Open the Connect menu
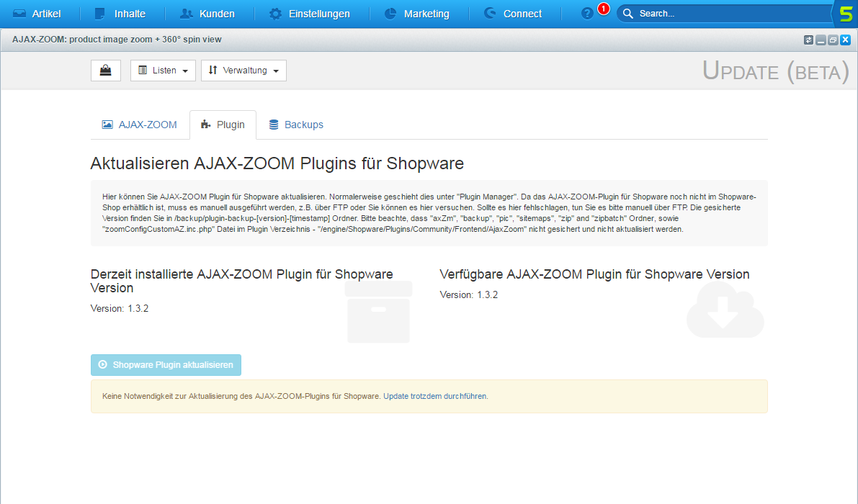Image resolution: width=858 pixels, height=504 pixels. (513, 14)
